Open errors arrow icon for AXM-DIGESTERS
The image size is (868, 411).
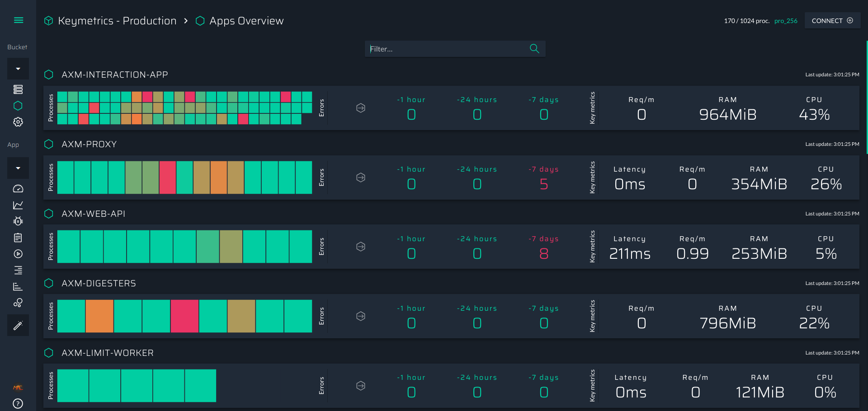361,316
